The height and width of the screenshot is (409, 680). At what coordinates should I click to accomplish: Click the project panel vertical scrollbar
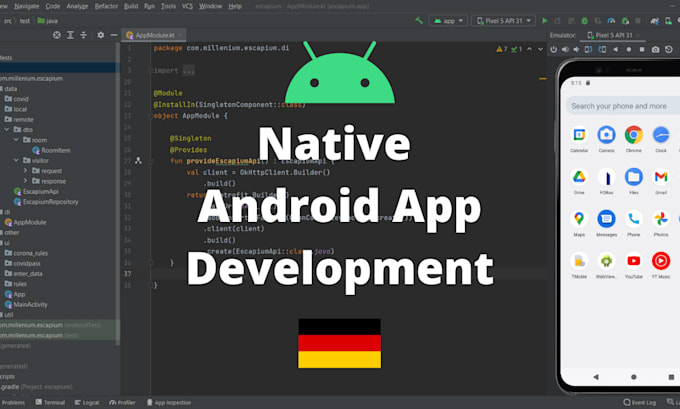click(118, 194)
